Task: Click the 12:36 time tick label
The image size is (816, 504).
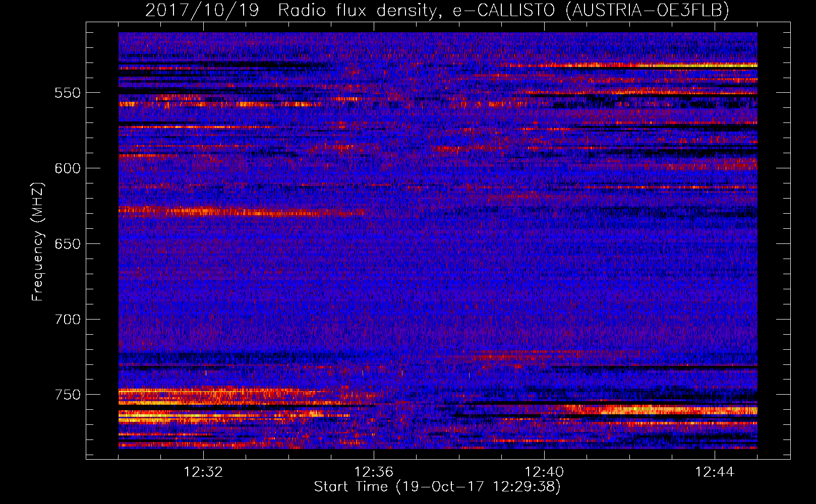Action: (374, 472)
